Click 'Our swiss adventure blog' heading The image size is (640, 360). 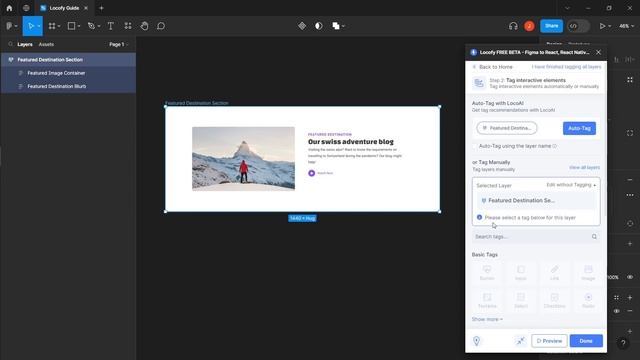tap(351, 142)
